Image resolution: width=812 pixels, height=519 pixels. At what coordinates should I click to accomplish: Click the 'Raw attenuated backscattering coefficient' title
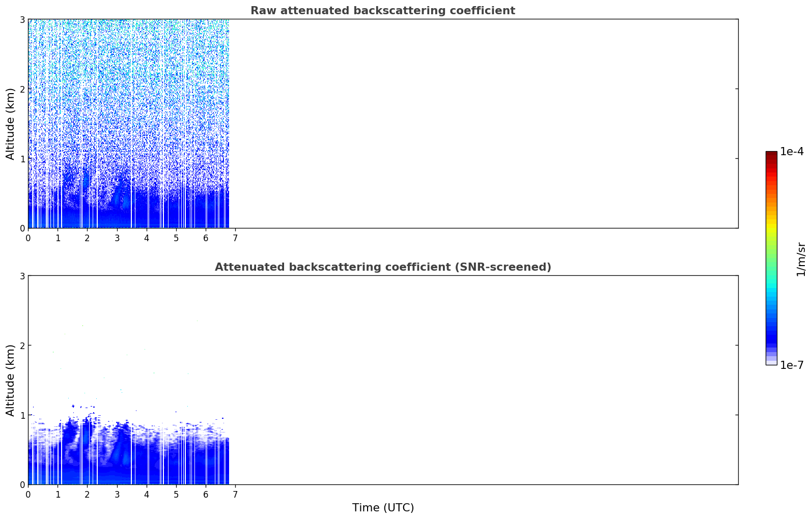click(382, 11)
